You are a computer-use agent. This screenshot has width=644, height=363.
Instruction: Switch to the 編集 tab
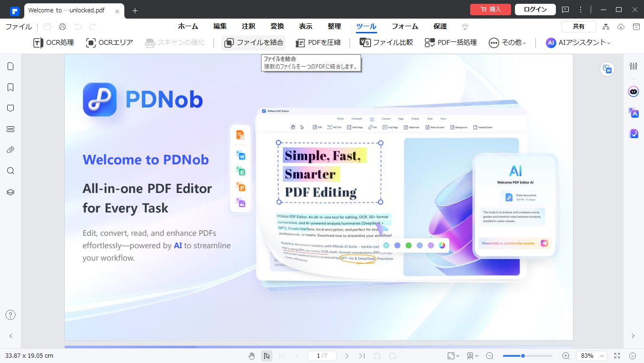(x=220, y=27)
